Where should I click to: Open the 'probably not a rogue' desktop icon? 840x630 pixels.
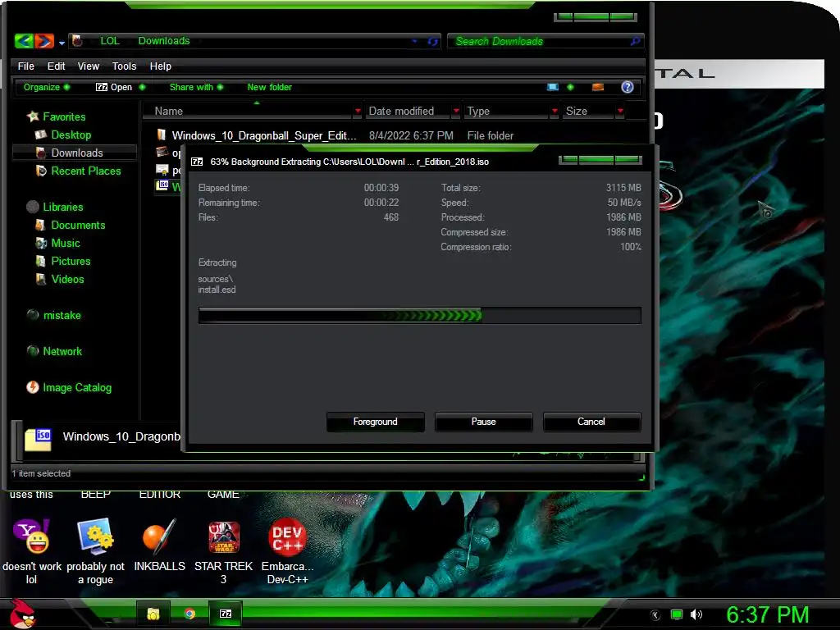95,550
